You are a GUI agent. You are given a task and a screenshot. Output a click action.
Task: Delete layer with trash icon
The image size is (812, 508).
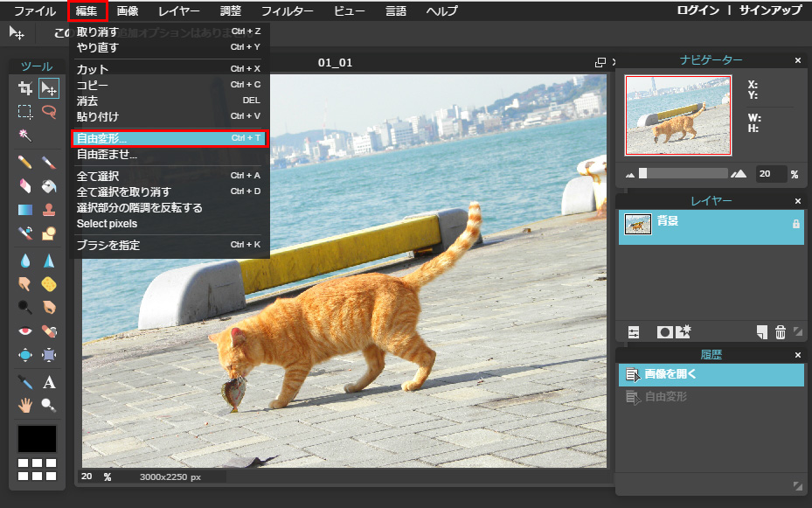click(x=781, y=332)
